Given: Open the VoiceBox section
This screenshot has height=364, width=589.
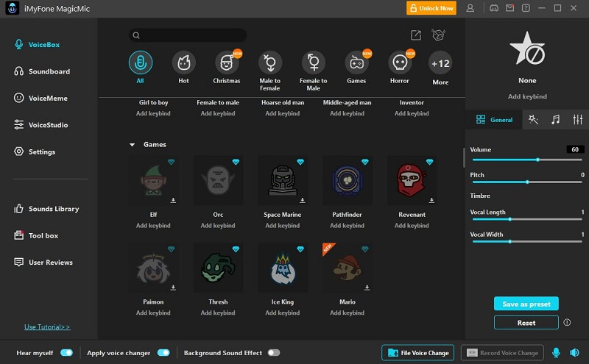Looking at the screenshot, I should [x=37, y=45].
